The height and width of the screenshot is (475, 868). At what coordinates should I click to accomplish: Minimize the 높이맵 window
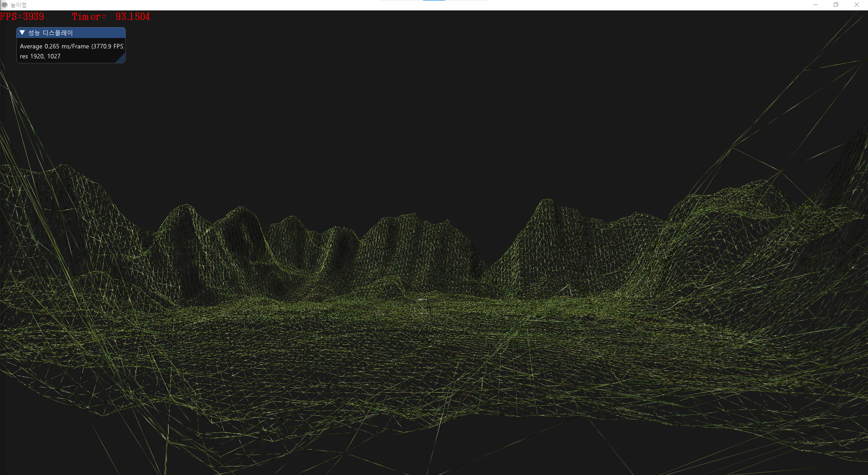816,5
